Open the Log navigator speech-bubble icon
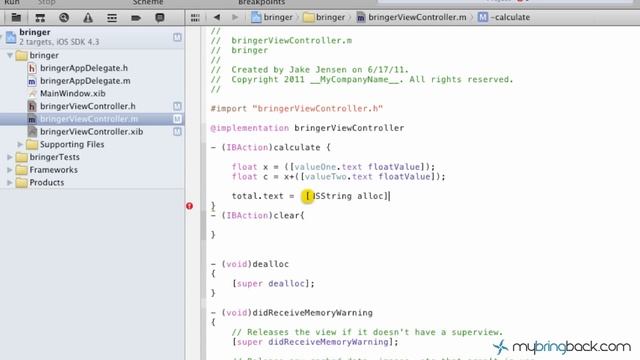 (160, 18)
